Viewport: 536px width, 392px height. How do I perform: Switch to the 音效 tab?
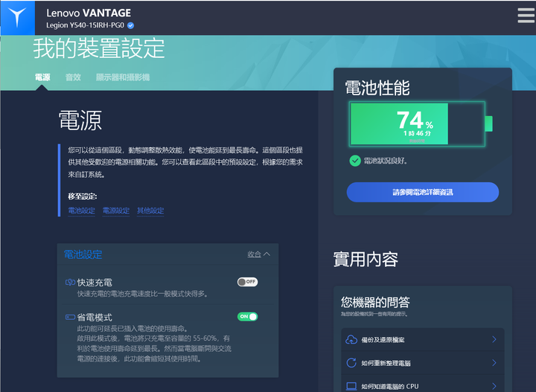(x=73, y=77)
